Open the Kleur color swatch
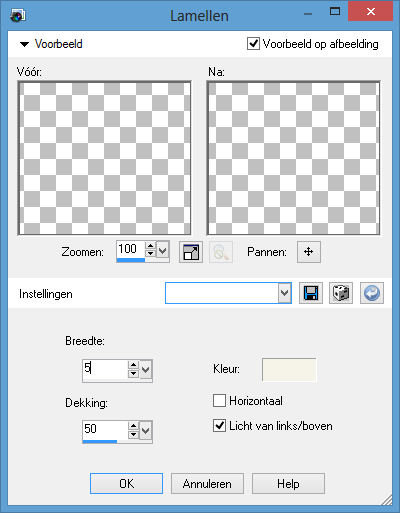Viewport: 400px width, 513px height. coord(289,370)
